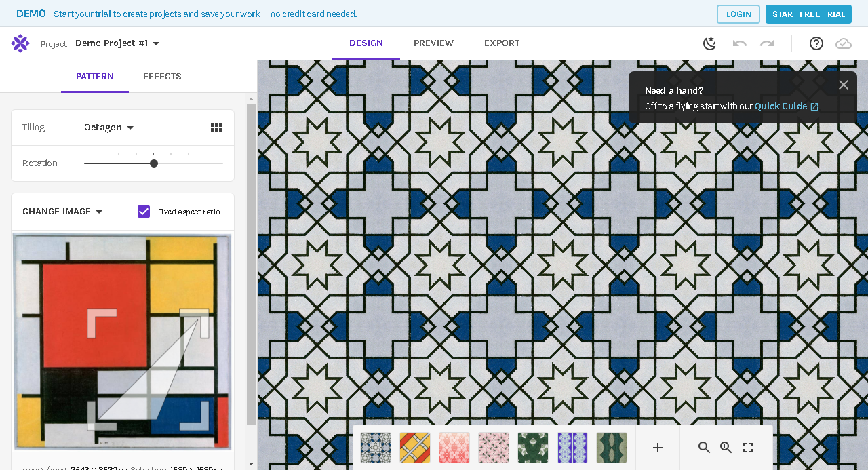The height and width of the screenshot is (470, 868).
Task: Open the tiling grid view icon
Action: (x=217, y=128)
